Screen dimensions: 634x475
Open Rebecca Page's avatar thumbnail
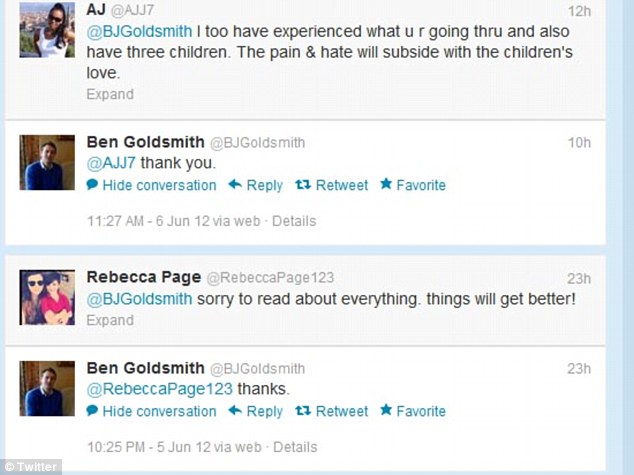[x=47, y=297]
